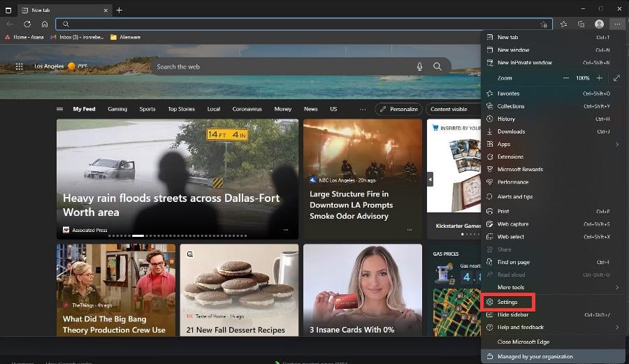
Task: Open the Favorites toolbar icon
Action: (x=563, y=24)
